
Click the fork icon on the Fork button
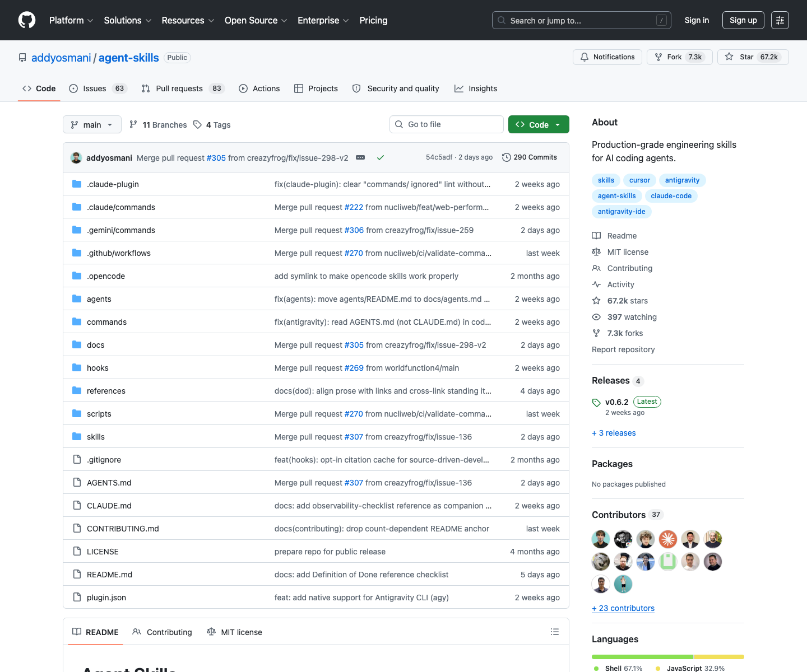point(658,57)
